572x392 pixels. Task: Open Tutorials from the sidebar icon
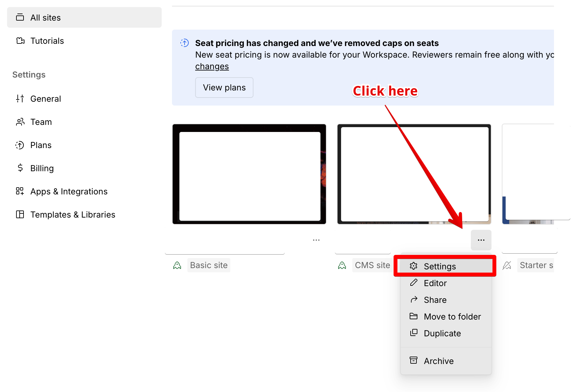point(20,41)
